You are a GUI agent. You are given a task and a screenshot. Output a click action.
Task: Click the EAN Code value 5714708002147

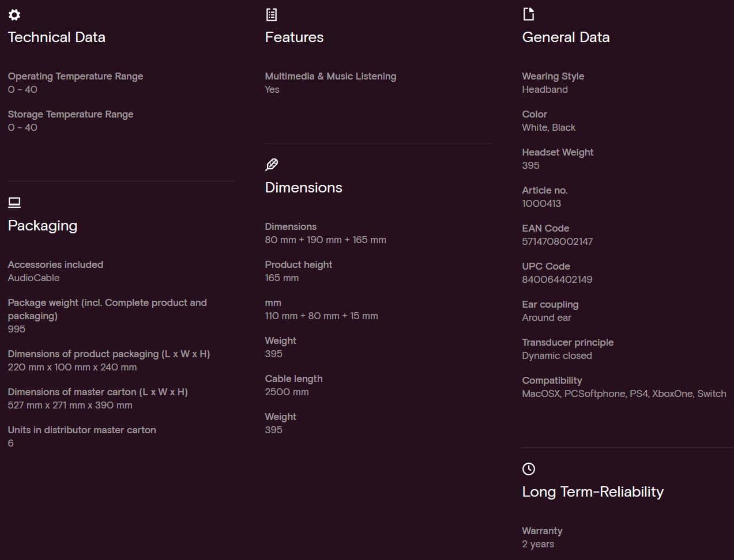point(557,241)
